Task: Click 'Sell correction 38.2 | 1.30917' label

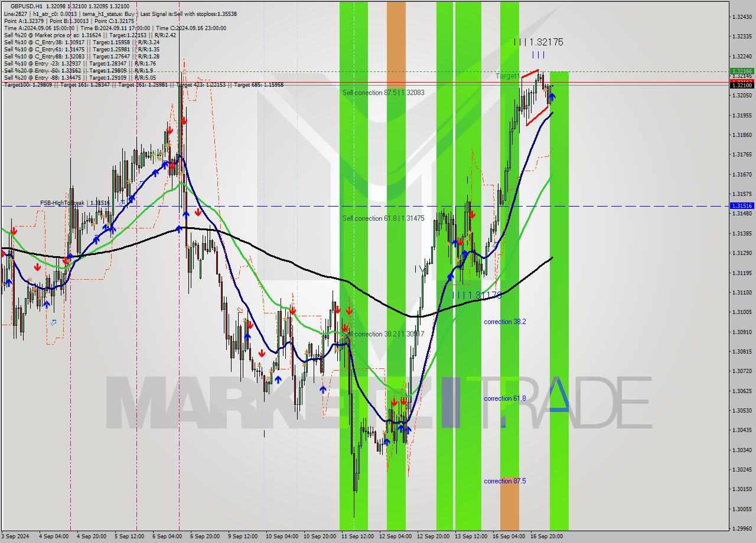Action: pos(383,334)
